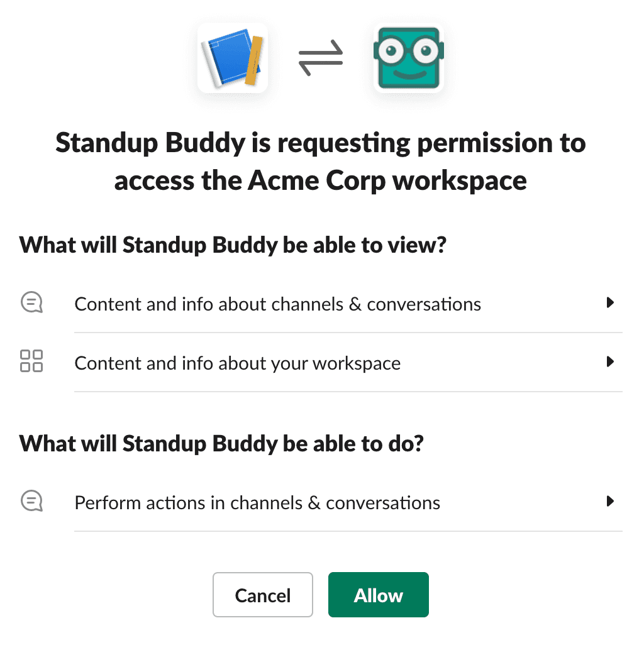The image size is (644, 645).
Task: Select the permission request heading text
Action: pos(321,161)
